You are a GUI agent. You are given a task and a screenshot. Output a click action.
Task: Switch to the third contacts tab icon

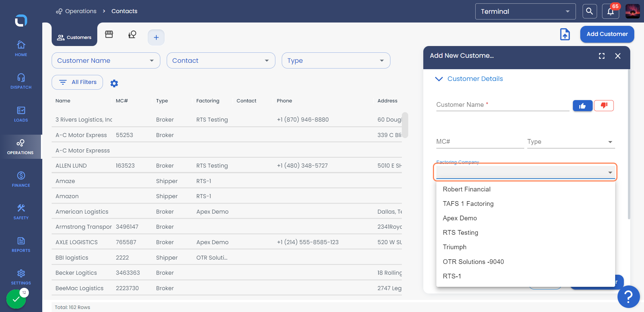[x=132, y=34]
